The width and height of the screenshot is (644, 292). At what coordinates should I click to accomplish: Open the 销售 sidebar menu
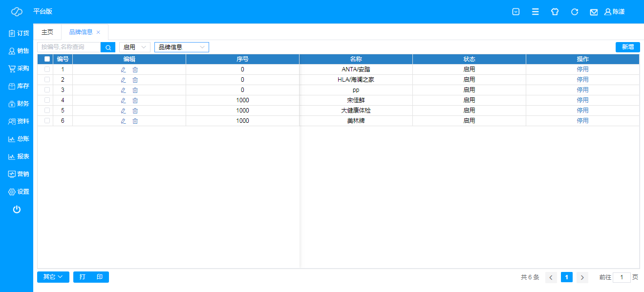[19, 51]
